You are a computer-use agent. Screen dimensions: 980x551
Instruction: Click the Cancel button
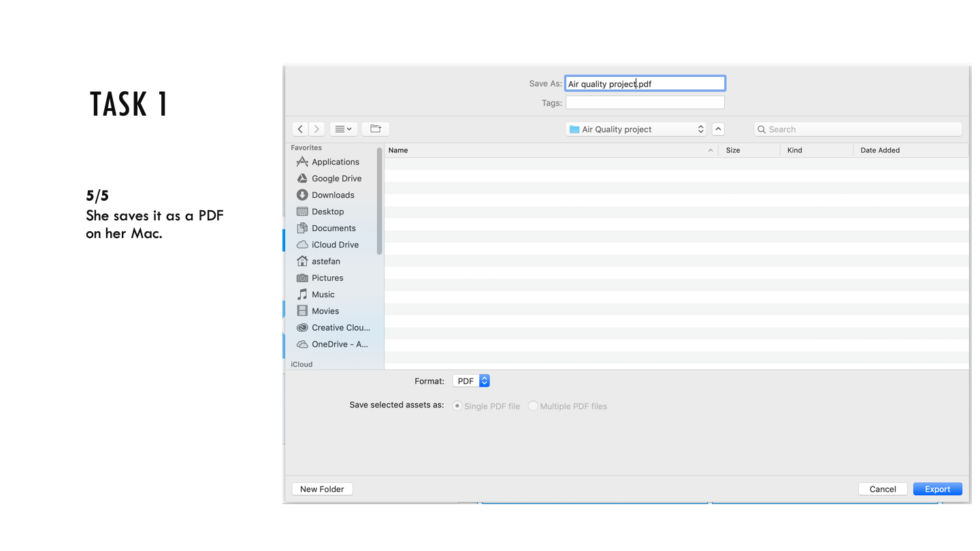pos(883,489)
